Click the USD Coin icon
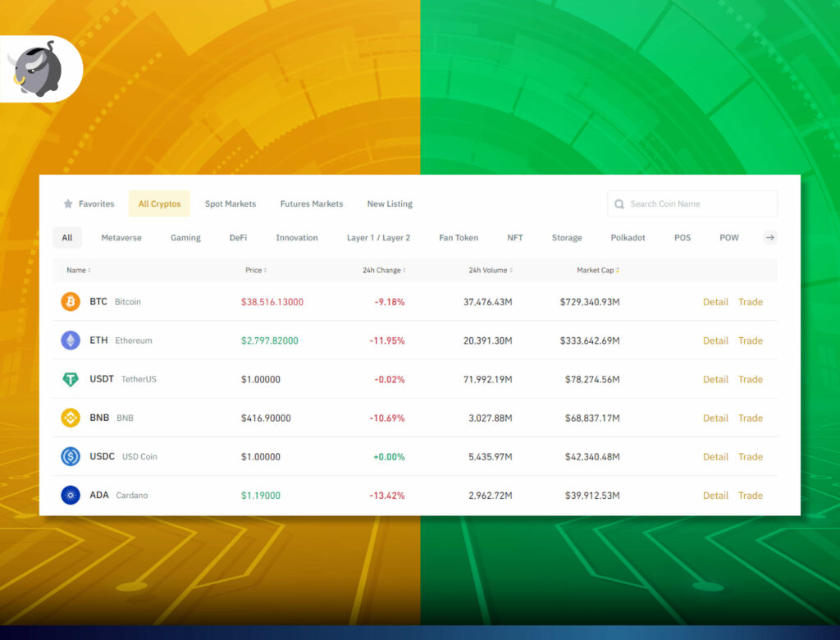 pos(71,456)
